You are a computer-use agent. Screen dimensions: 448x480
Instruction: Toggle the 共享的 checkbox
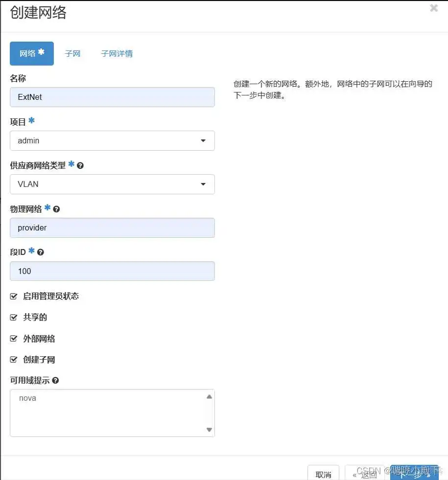coord(13,317)
